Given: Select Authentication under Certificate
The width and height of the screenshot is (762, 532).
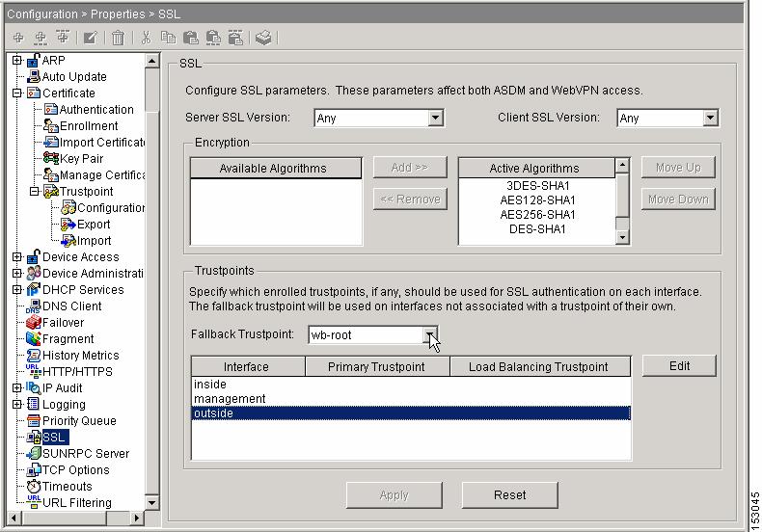Looking at the screenshot, I should click(96, 110).
